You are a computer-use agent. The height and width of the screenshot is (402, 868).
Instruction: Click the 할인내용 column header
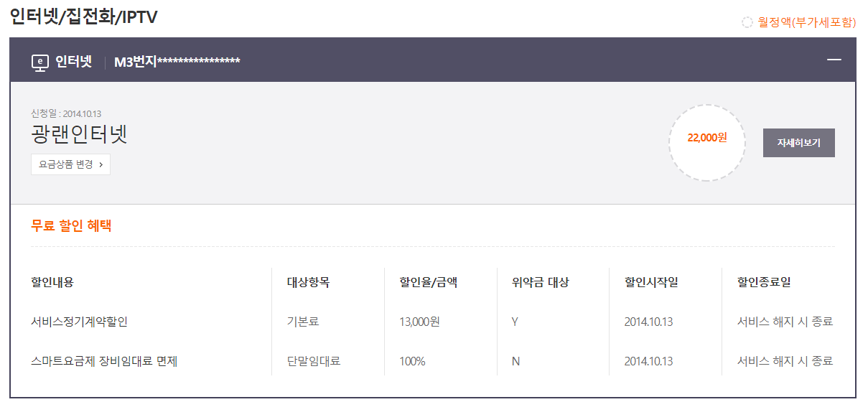tap(52, 282)
